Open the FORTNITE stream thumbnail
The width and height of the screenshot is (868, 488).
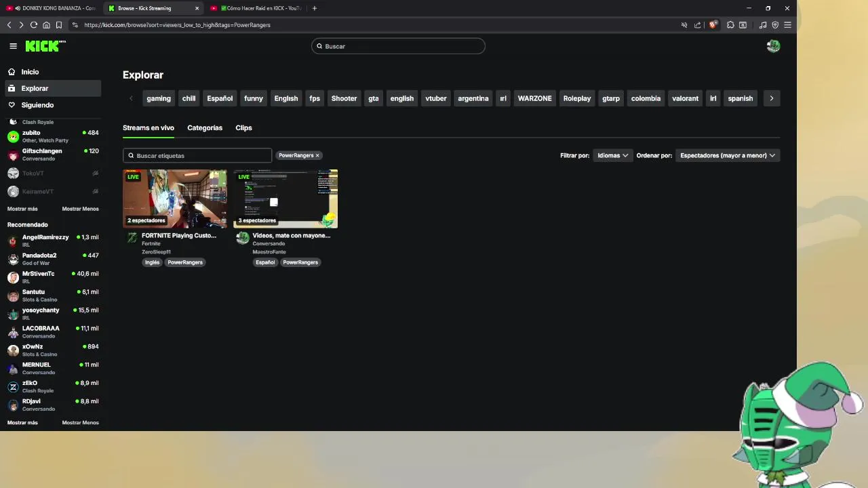coord(175,199)
